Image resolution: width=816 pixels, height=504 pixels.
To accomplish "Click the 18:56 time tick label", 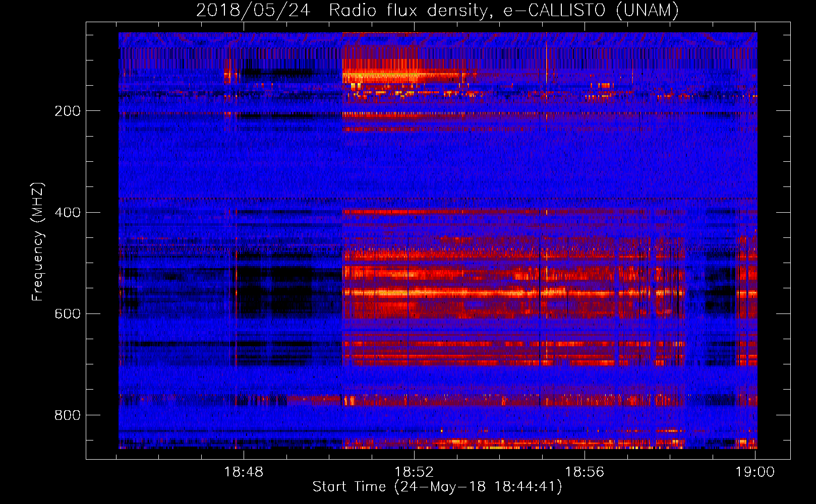I will click(585, 472).
